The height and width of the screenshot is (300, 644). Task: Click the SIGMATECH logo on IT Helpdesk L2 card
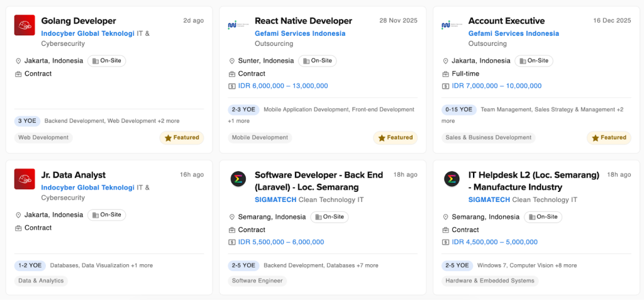pos(452,179)
